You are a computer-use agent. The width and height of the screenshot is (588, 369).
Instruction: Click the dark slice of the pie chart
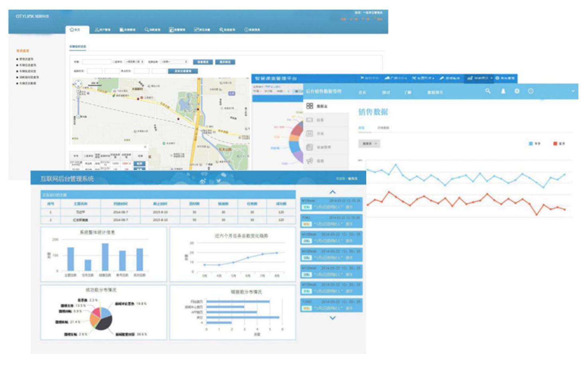tap(105, 322)
